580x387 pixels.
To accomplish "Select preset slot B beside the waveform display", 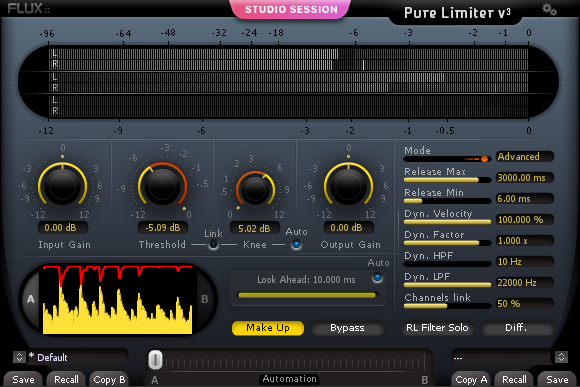I will coord(205,299).
